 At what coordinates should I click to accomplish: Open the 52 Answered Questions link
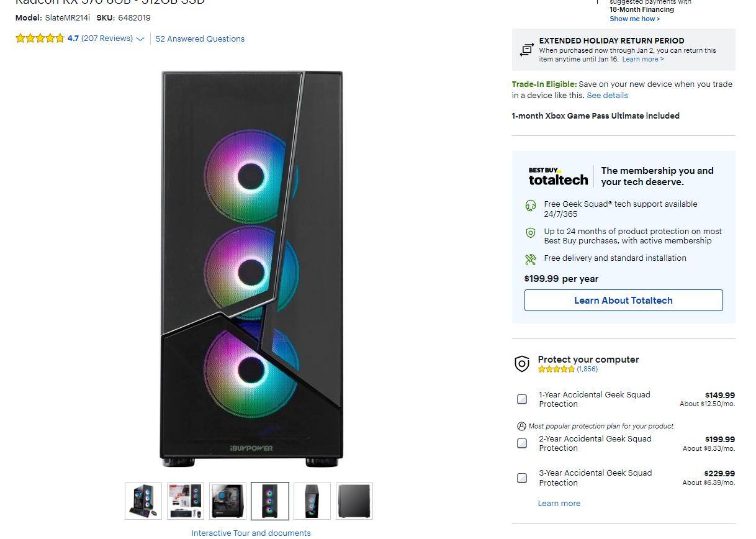point(200,38)
